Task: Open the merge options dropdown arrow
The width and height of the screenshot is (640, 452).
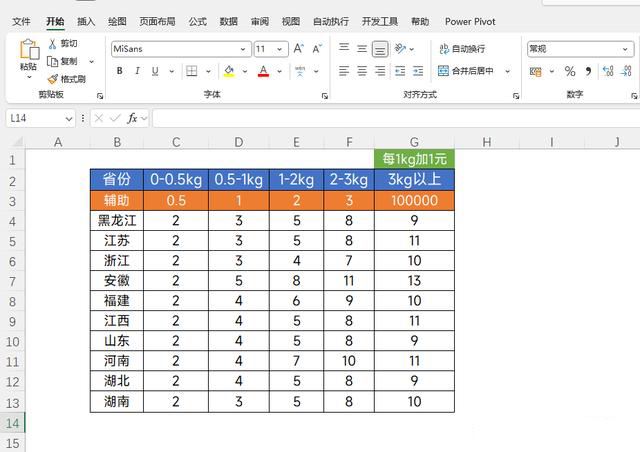Action: click(x=507, y=71)
